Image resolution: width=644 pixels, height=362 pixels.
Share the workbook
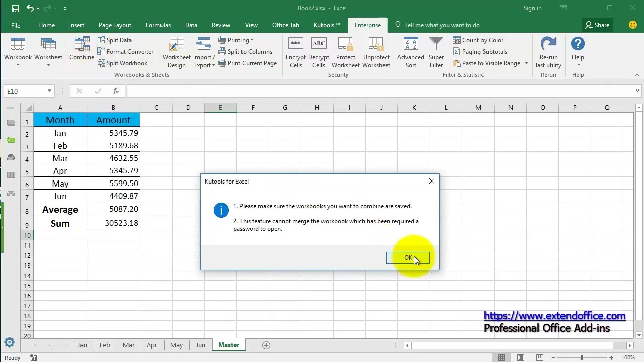click(x=597, y=25)
